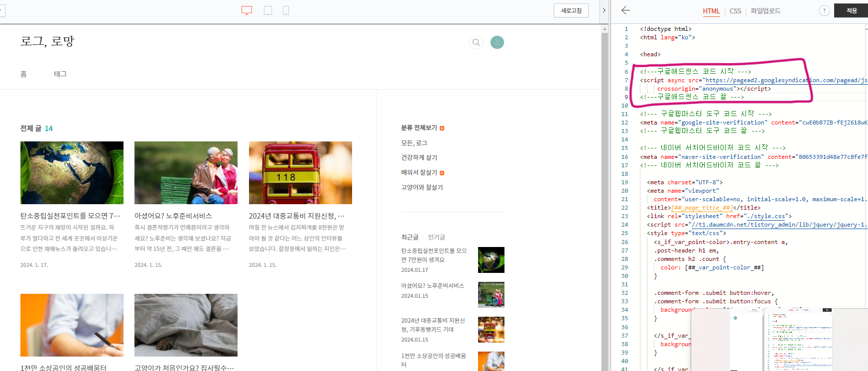Image resolution: width=868 pixels, height=371 pixels.
Task: Click the 적용 apply button
Action: point(852,10)
